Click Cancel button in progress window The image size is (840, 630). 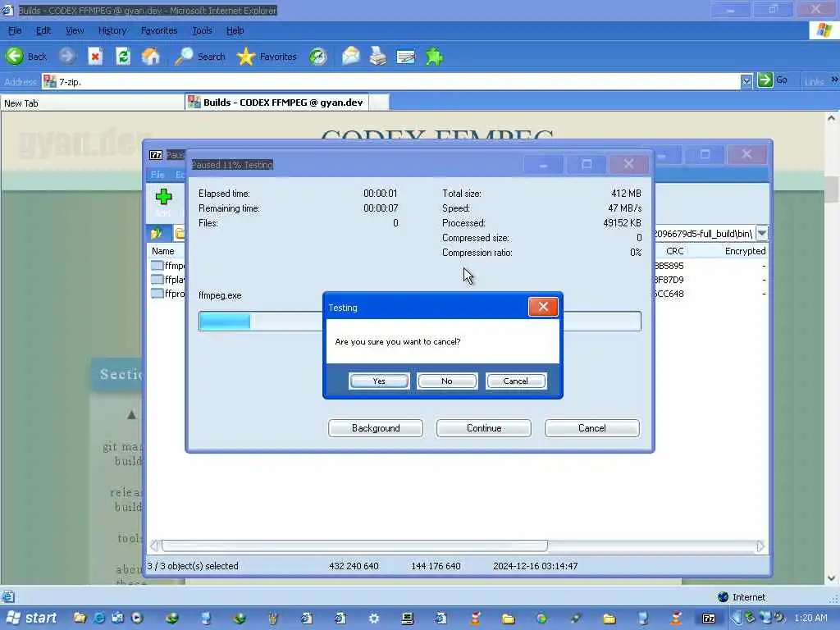[592, 428]
